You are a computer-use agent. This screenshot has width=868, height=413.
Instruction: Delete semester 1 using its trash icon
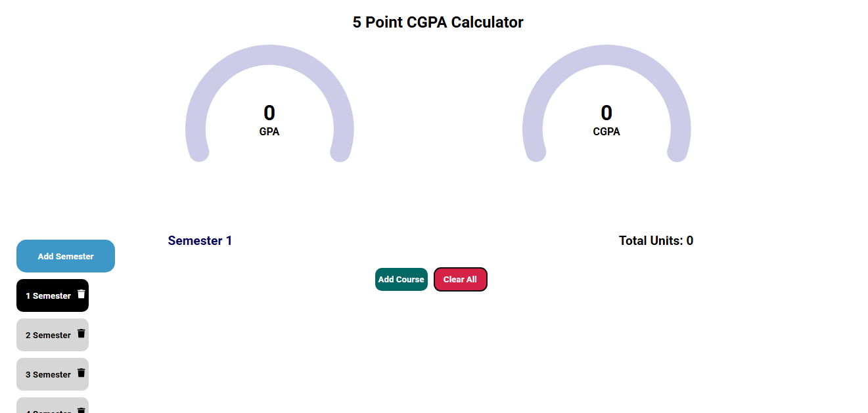81,294
